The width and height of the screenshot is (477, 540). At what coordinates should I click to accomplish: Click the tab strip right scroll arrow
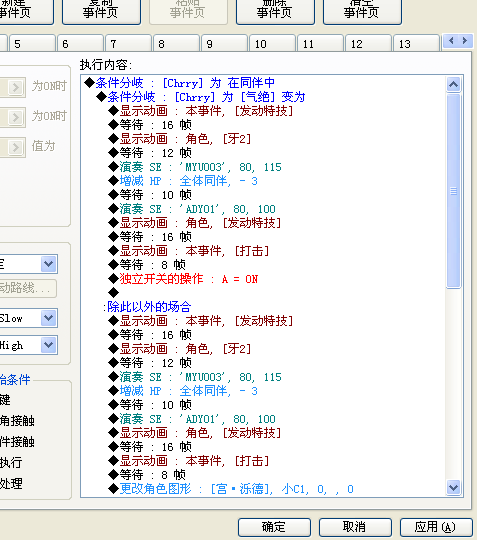click(x=465, y=41)
